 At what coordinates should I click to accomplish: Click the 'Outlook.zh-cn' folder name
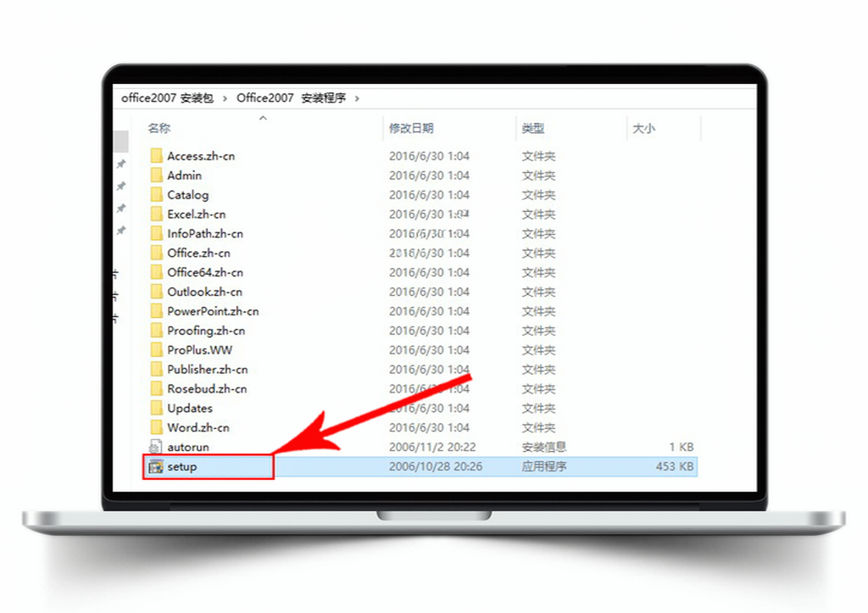click(205, 292)
